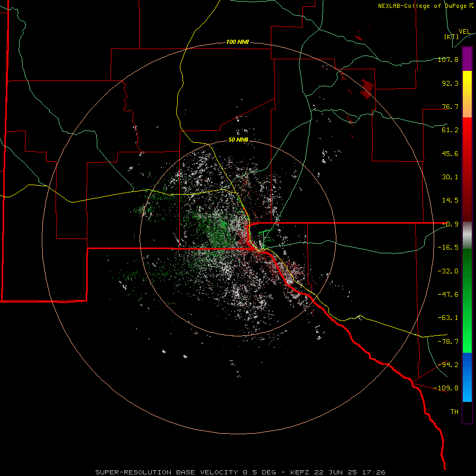Viewport: 476px width, 476px height.
Task: Select the -78.7 velocity scale value
Action: pos(448,342)
